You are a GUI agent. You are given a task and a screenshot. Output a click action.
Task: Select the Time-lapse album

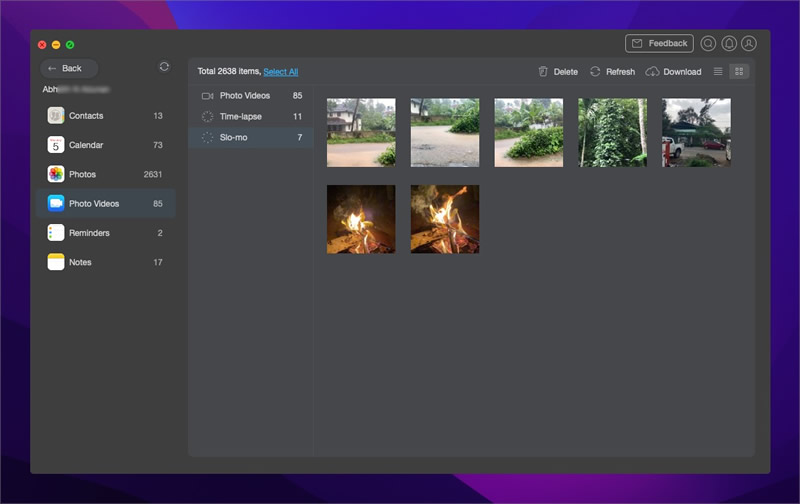tap(251, 116)
